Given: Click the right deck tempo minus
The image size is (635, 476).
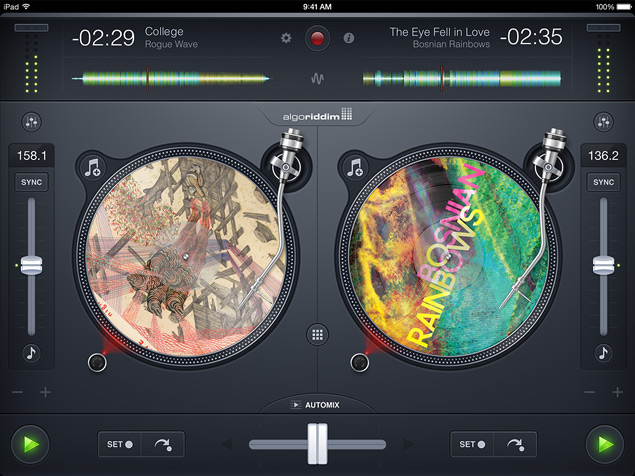Looking at the screenshot, I should pos(590,392).
